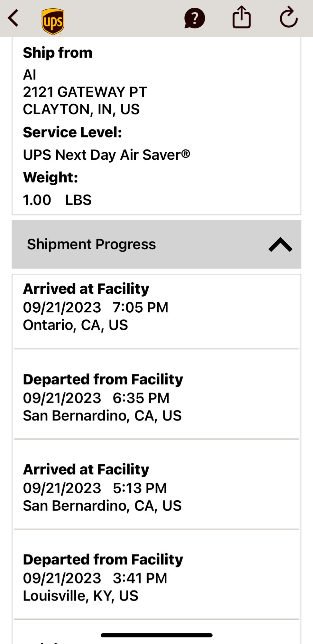Tap the 7:05 PM timestamp
Viewport: 313px width, 644px height.
[140, 308]
